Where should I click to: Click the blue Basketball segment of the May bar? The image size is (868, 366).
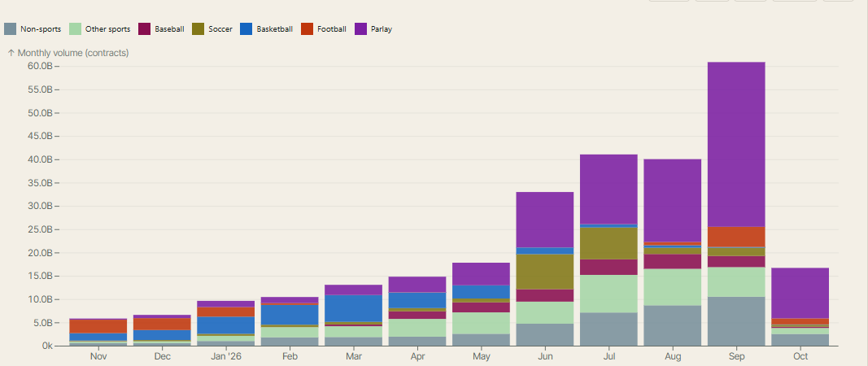tap(481, 292)
